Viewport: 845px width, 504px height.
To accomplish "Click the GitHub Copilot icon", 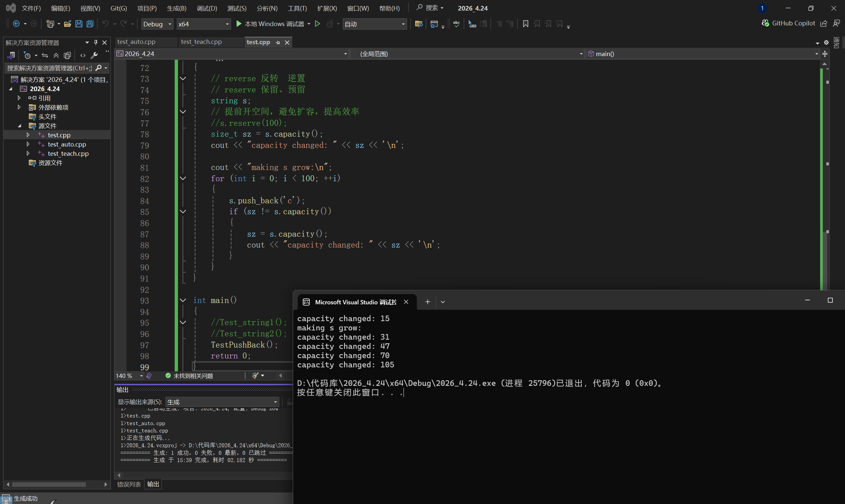I will point(765,23).
